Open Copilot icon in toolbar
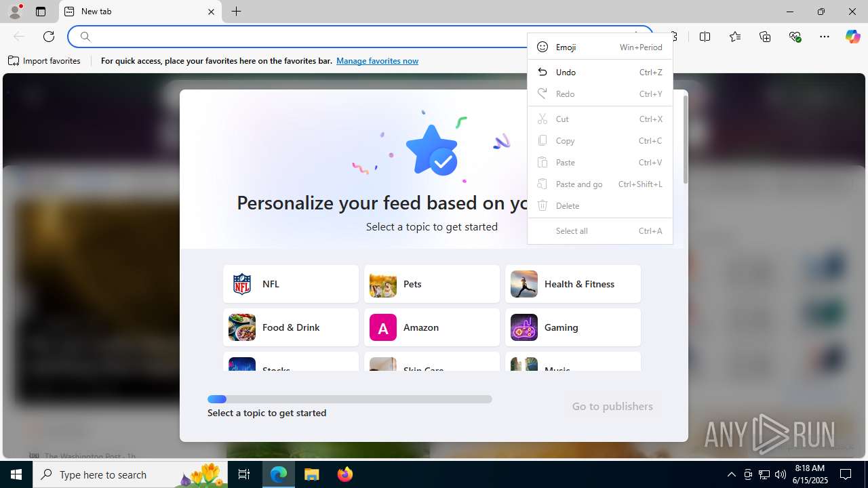 click(x=852, y=37)
